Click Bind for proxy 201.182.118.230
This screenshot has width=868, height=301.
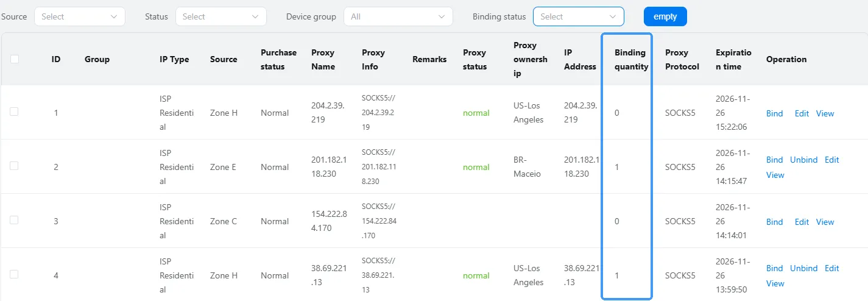tap(775, 160)
